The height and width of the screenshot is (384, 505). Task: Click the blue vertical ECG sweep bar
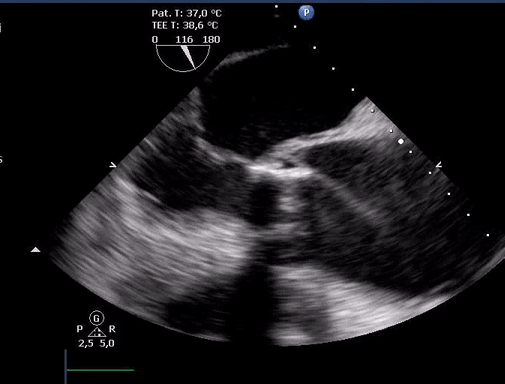[x=65, y=367]
